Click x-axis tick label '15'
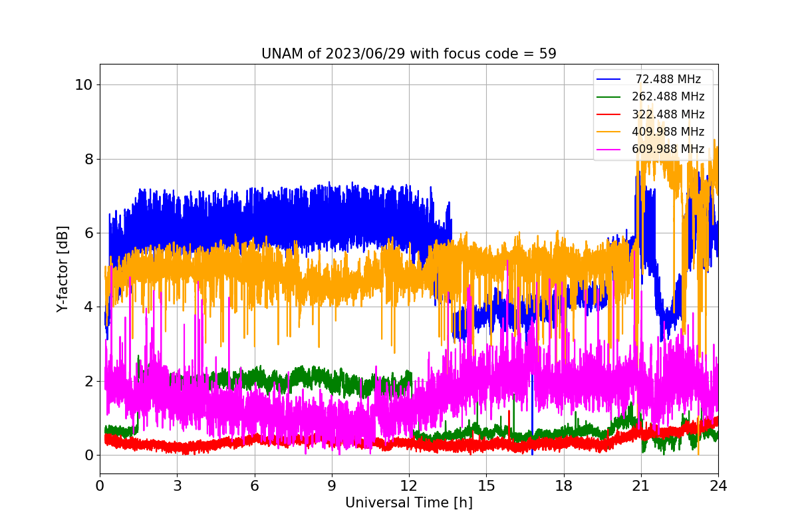This screenshot has height=532, width=798. tap(486, 485)
